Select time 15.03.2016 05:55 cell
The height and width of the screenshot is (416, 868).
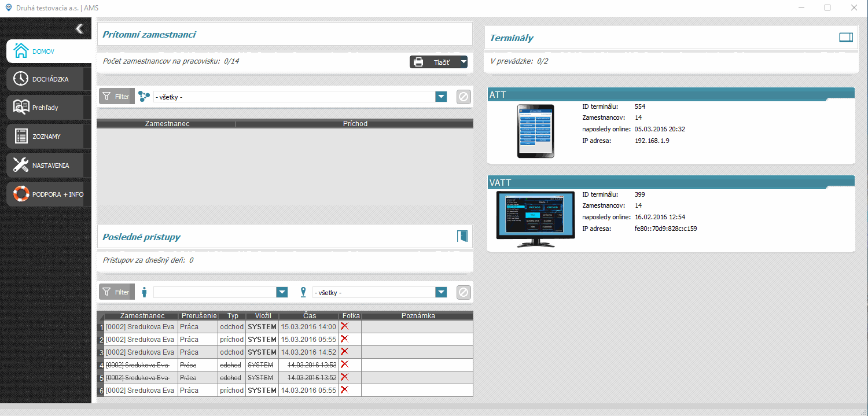(308, 340)
